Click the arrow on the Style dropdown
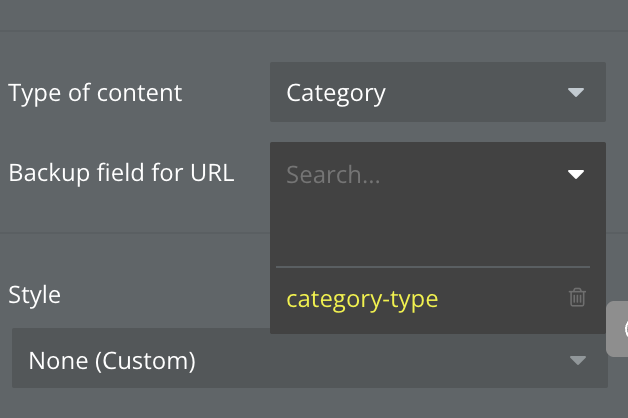628x418 pixels. 577,360
